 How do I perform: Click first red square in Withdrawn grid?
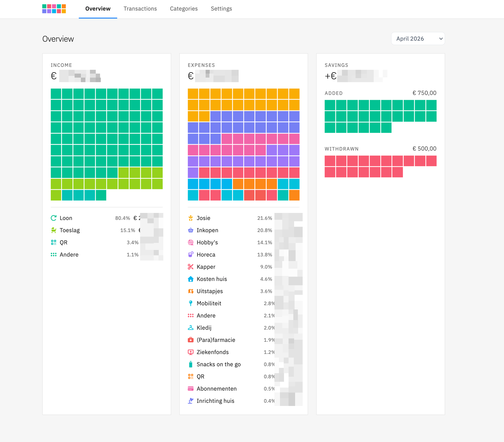[330, 161]
